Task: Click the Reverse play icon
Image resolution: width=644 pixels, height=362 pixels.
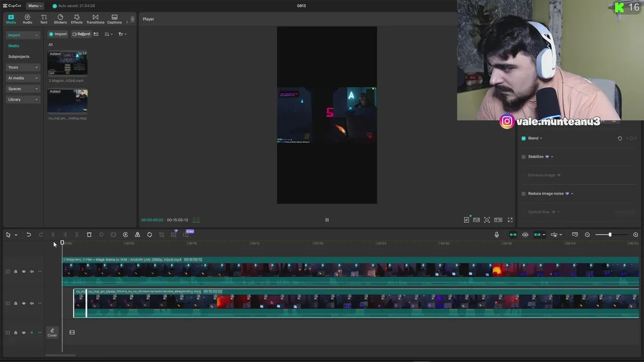Action: click(125, 235)
